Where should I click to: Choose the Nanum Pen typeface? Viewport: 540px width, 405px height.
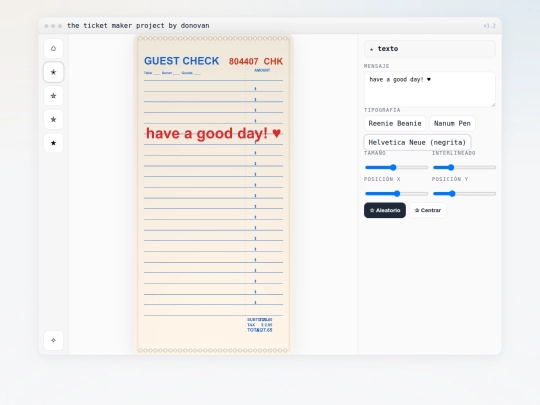452,123
